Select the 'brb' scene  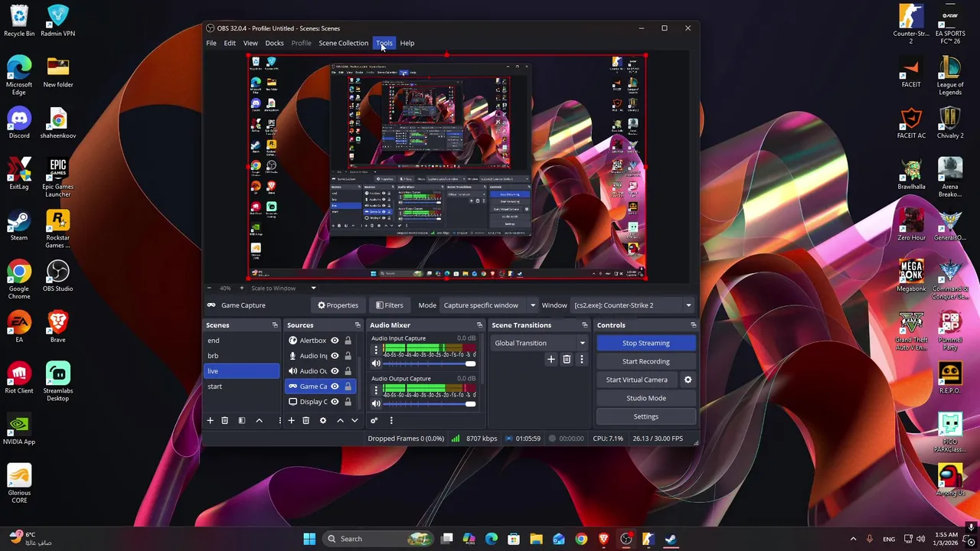click(x=242, y=356)
